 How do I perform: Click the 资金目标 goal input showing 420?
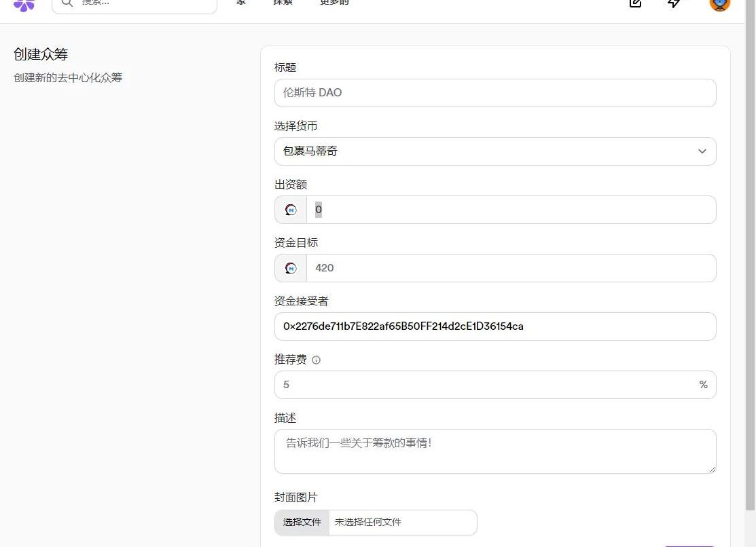[x=509, y=268]
